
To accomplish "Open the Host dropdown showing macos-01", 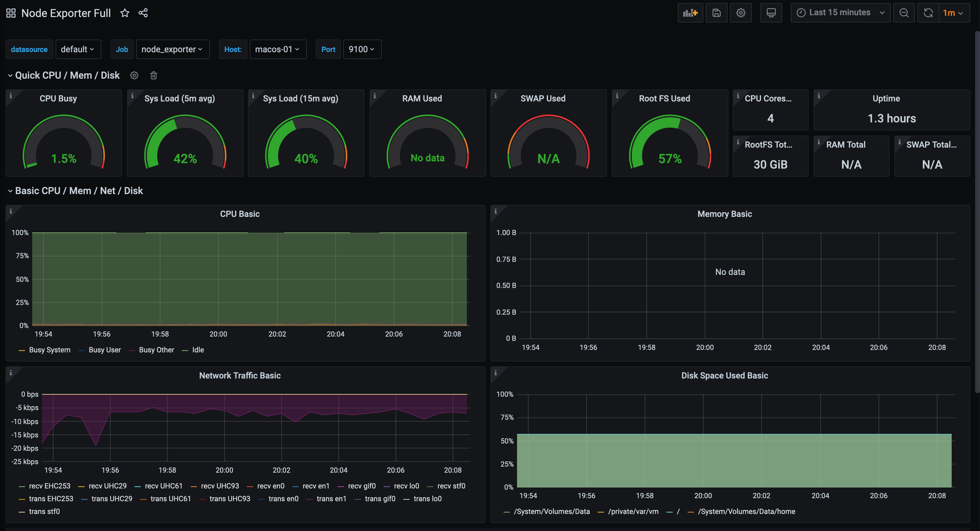I will point(278,49).
